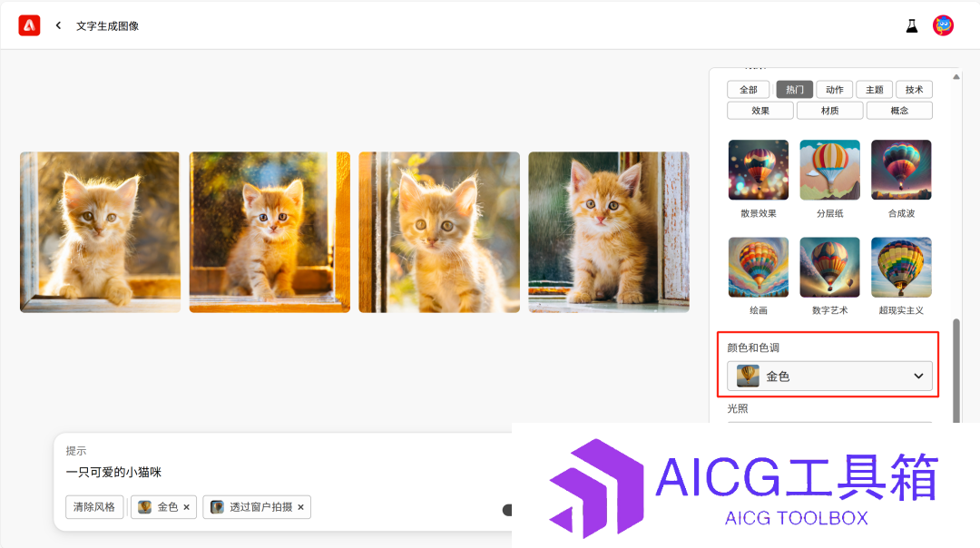Switch to the 动作 filter tab
Screen dimensions: 980x548
pyautogui.click(x=835, y=89)
